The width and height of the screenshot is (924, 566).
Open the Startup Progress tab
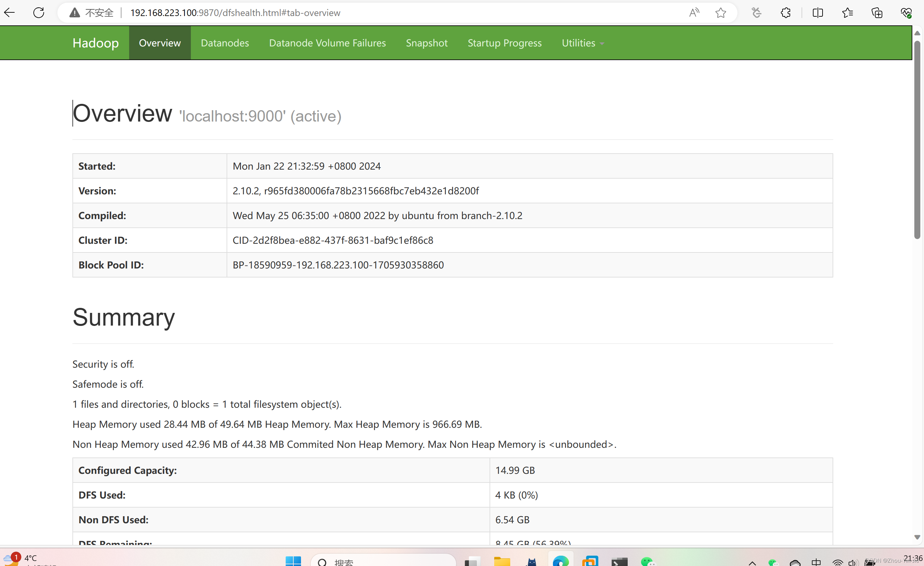(504, 43)
